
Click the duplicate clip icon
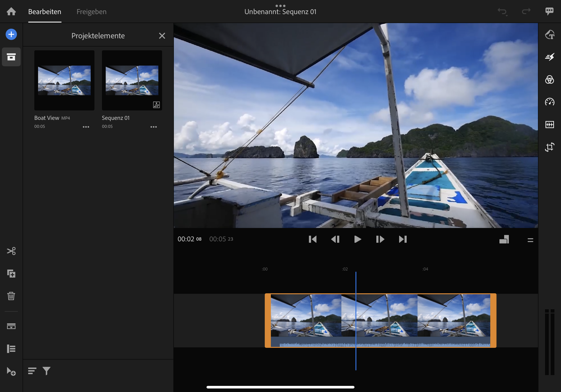[x=11, y=274]
